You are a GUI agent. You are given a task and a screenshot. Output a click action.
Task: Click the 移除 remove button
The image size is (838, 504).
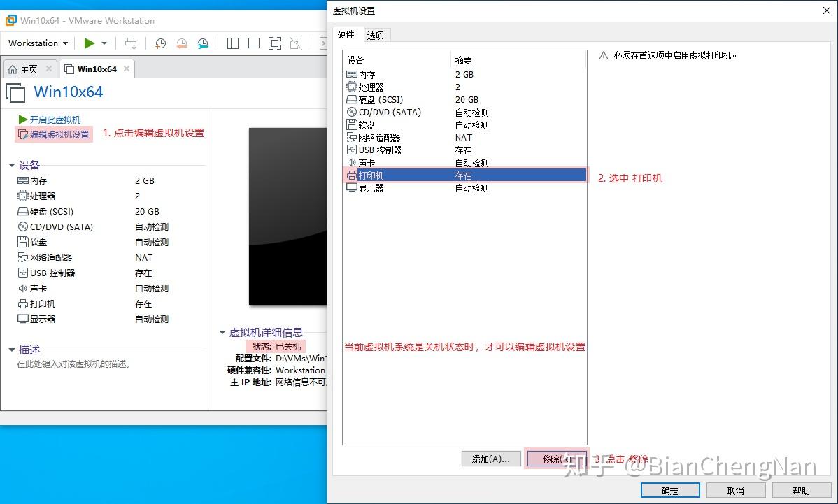(555, 458)
